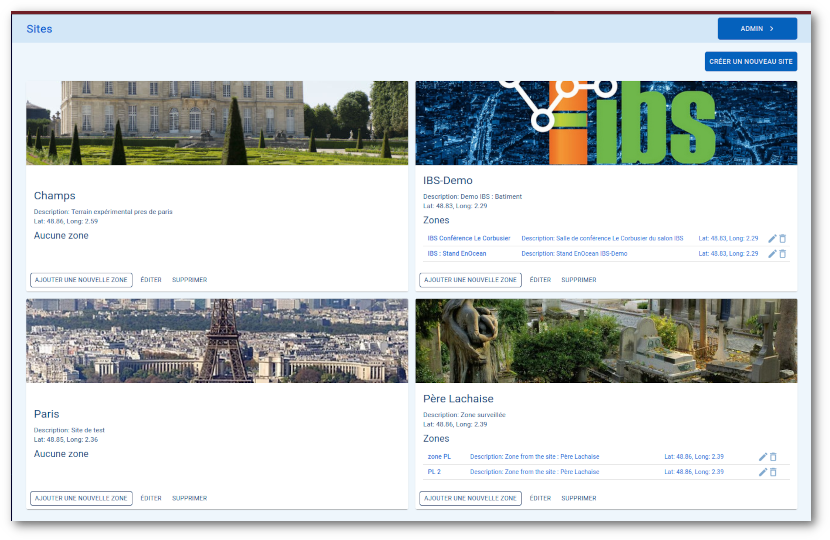The width and height of the screenshot is (830, 540).
Task: Delete the Champs site via Supprimer
Action: [190, 280]
